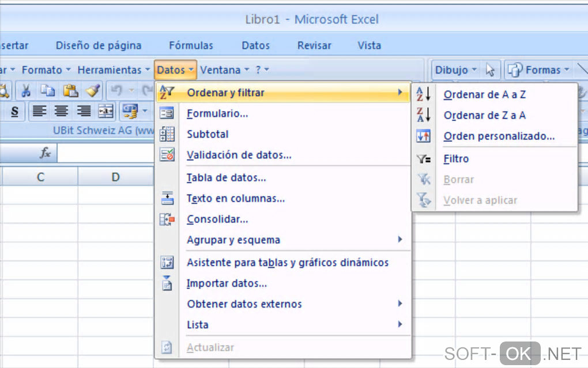The image size is (588, 368).
Task: Select the Format Painter brush icon
Action: [x=92, y=91]
